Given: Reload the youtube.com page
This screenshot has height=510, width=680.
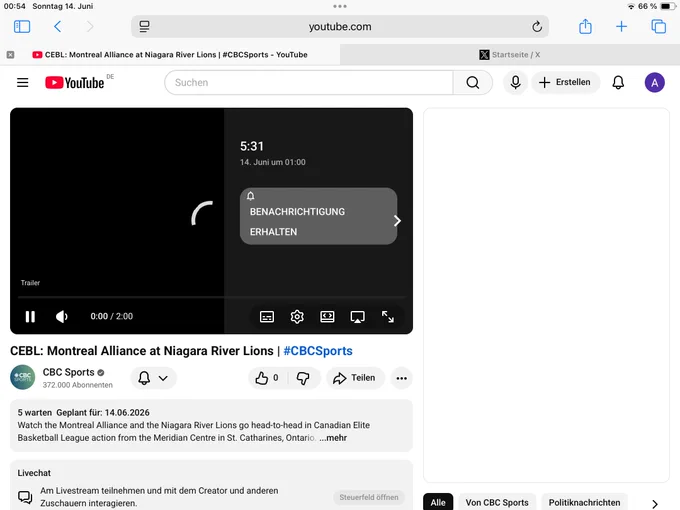Looking at the screenshot, I should coord(537,26).
